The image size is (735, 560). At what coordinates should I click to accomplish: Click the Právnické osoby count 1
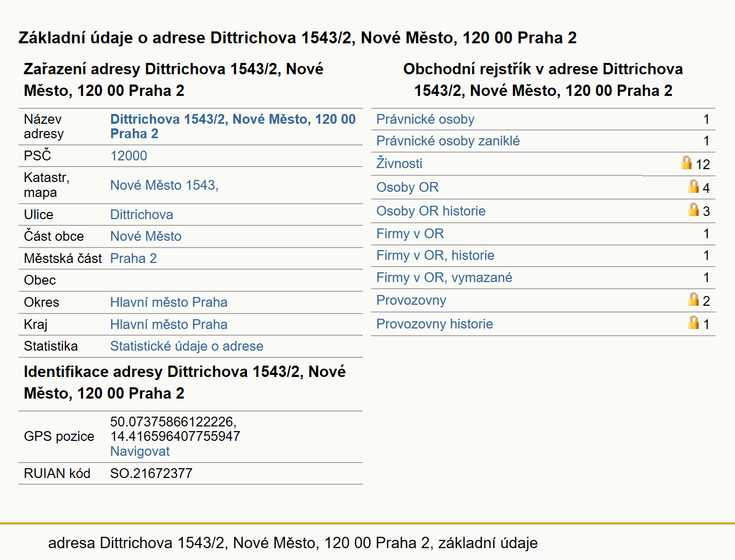click(x=707, y=119)
